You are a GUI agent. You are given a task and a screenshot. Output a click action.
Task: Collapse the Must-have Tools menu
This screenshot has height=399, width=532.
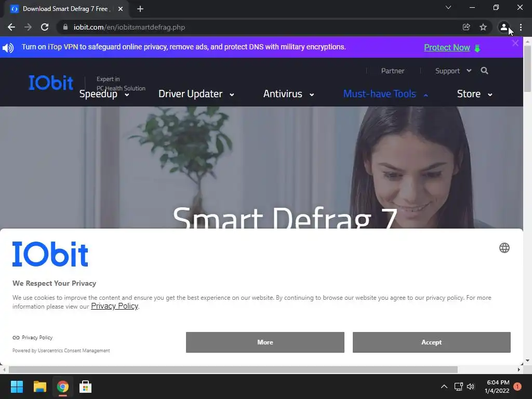point(385,94)
